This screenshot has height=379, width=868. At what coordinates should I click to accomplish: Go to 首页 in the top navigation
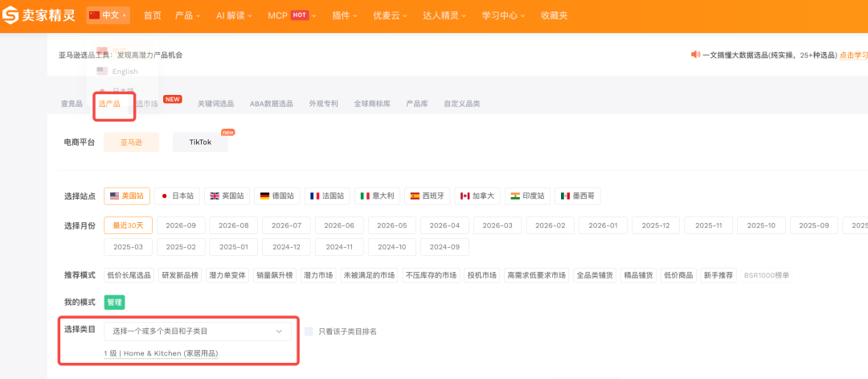pos(152,15)
